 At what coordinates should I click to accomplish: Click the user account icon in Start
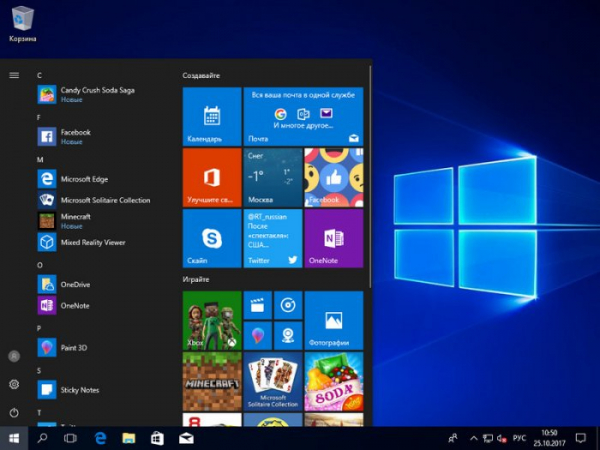click(14, 356)
